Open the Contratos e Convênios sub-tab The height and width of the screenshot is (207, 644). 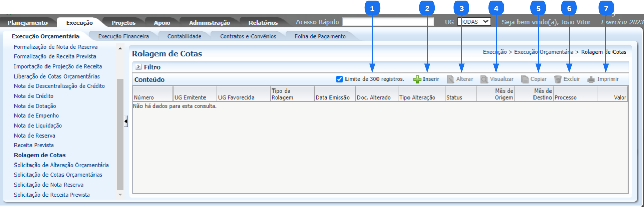pos(248,36)
